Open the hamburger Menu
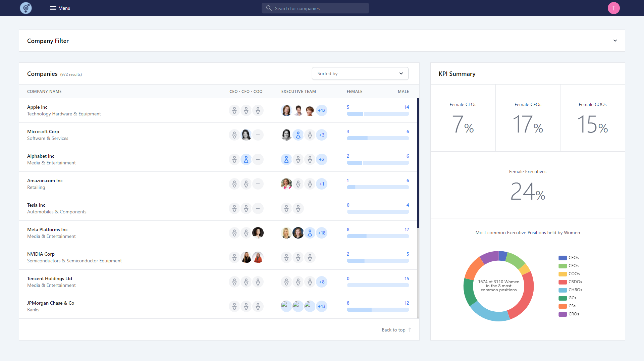The height and width of the screenshot is (361, 644). click(60, 8)
